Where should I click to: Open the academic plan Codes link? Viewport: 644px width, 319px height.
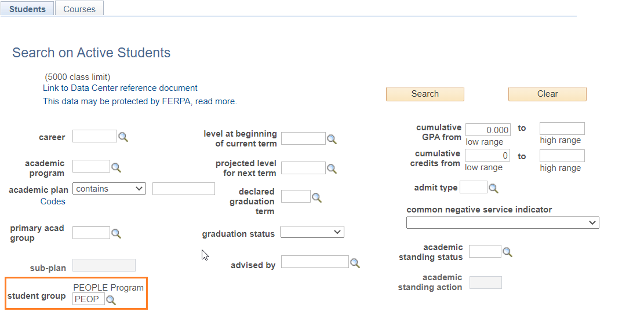click(x=53, y=201)
